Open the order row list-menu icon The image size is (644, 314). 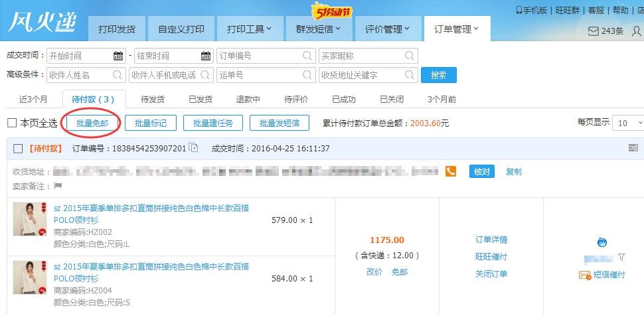633,148
